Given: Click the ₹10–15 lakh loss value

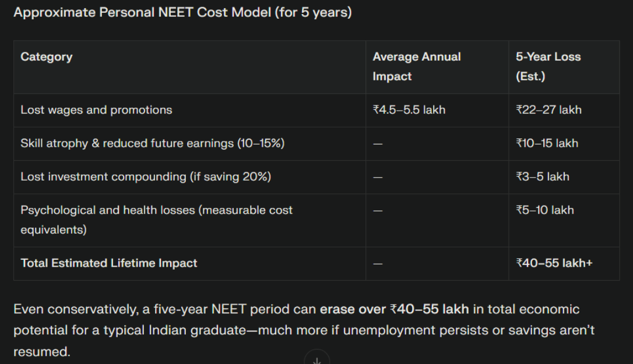Looking at the screenshot, I should point(547,143).
